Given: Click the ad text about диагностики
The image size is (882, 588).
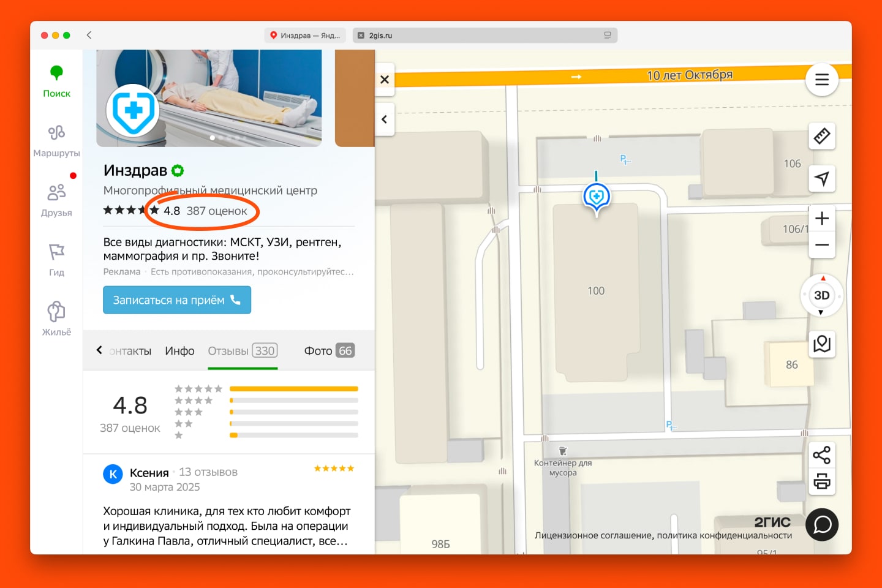Looking at the screenshot, I should coord(222,249).
